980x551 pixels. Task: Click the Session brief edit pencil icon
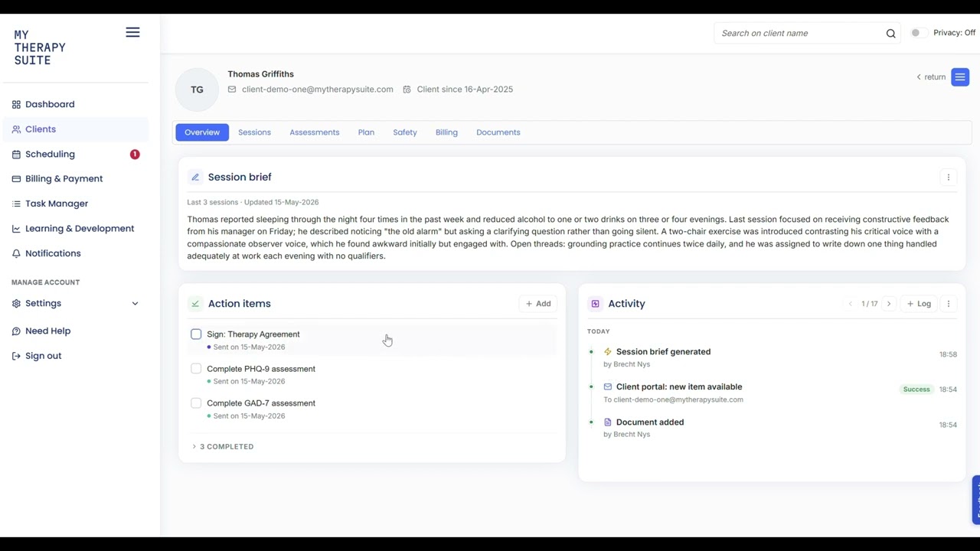(x=195, y=178)
